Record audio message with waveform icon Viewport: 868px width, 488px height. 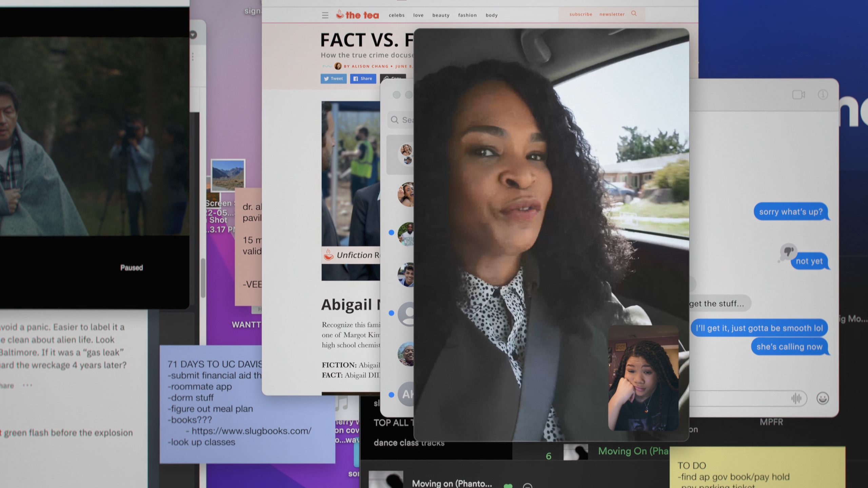coord(796,398)
